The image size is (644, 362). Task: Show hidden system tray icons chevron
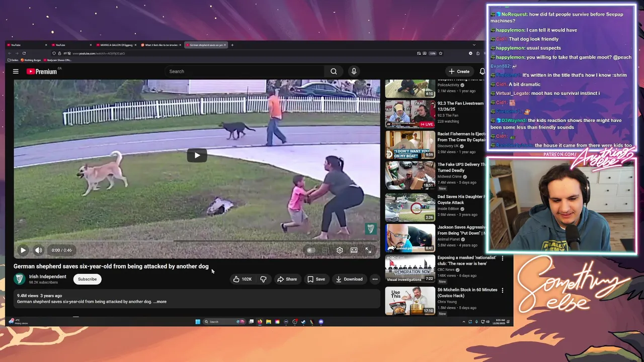[x=463, y=322]
